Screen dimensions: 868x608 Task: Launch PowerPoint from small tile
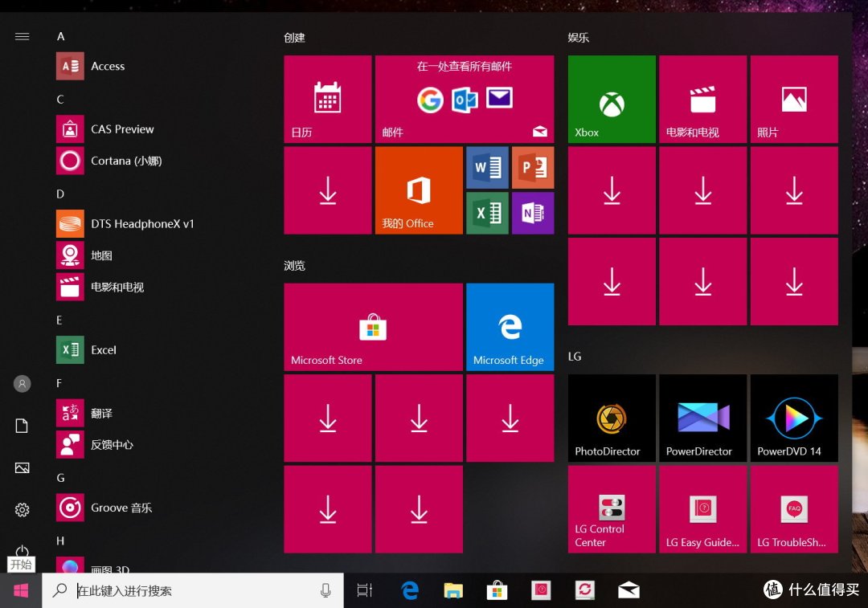click(x=533, y=168)
